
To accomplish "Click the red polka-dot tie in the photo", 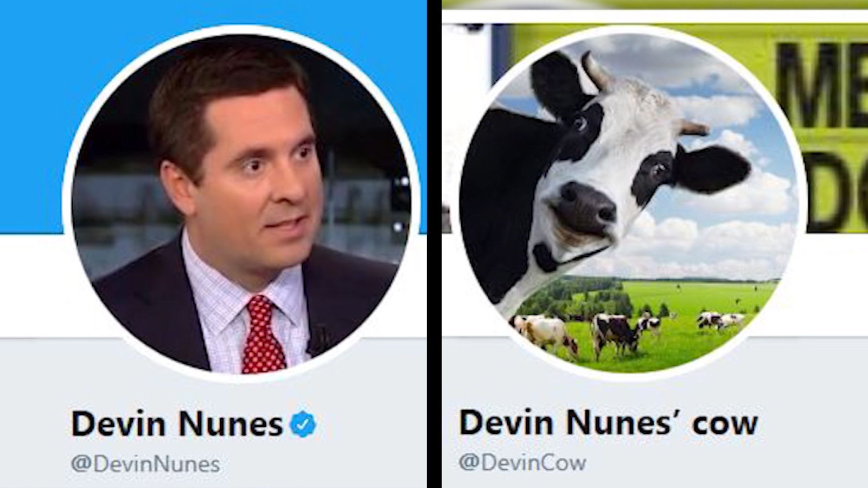I will pyautogui.click(x=263, y=335).
